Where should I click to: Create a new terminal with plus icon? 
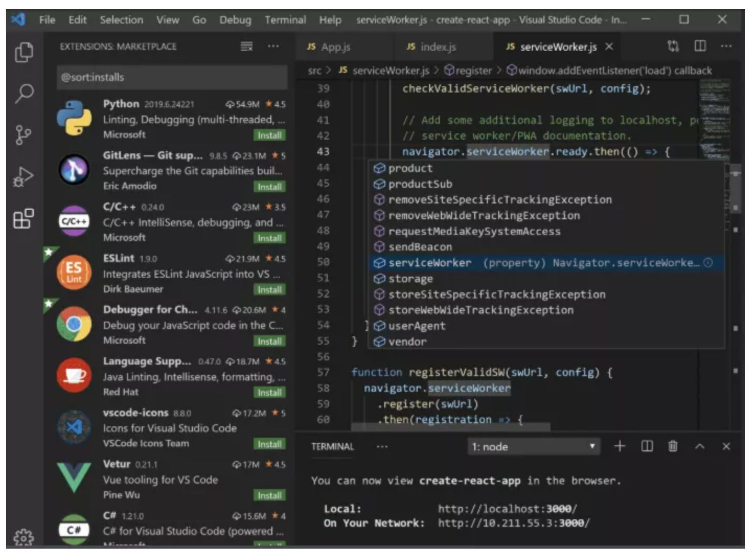[x=620, y=446]
